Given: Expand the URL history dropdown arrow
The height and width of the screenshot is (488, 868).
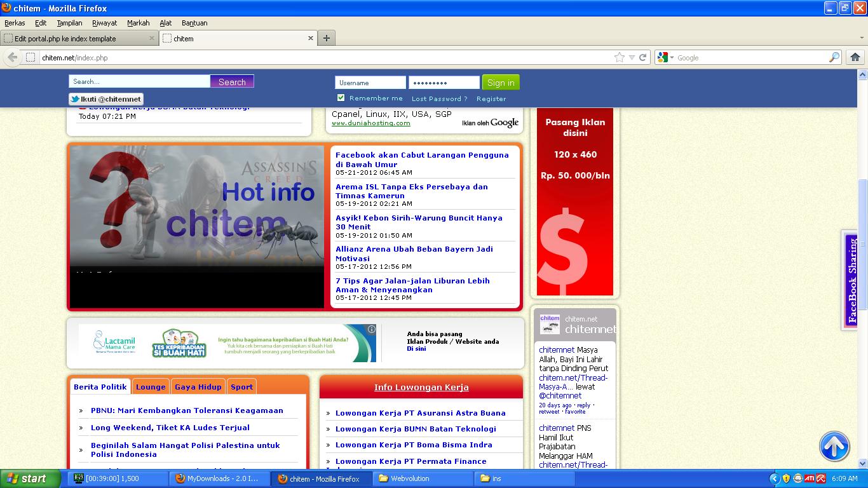Looking at the screenshot, I should [632, 57].
